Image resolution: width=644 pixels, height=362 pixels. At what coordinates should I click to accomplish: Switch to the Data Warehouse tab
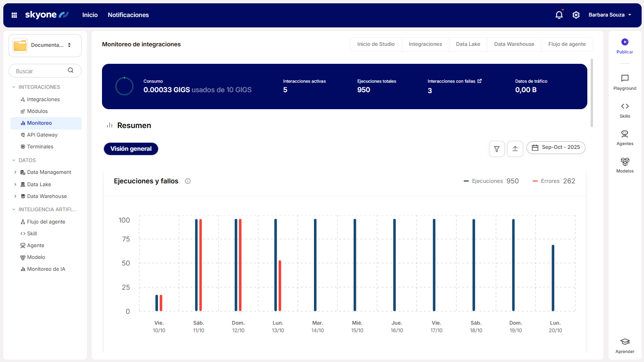(x=514, y=44)
